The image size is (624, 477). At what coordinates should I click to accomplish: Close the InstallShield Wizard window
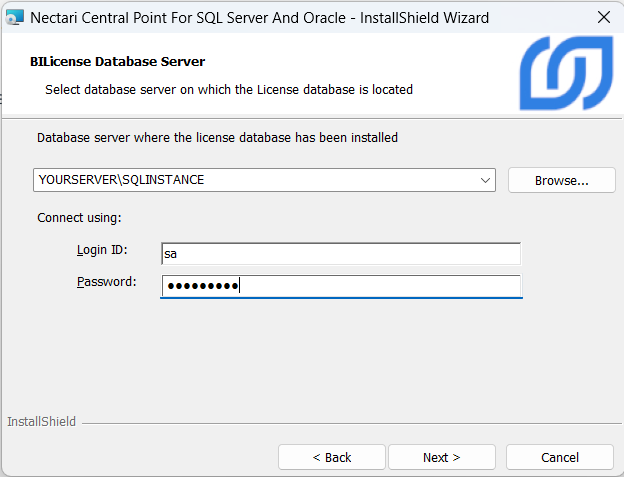[x=603, y=17]
